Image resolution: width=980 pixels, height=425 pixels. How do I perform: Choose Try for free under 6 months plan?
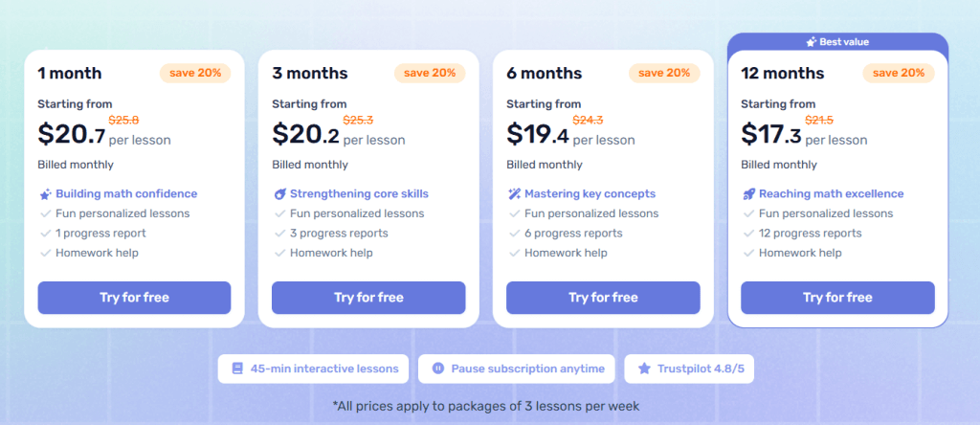[603, 298]
